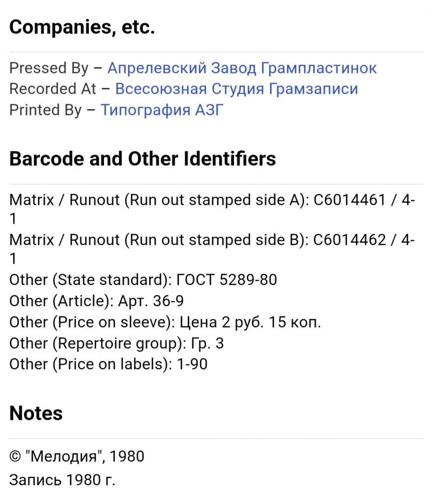The height and width of the screenshot is (504, 432).
Task: Follow the Типография АЗГ link
Action: (x=162, y=110)
